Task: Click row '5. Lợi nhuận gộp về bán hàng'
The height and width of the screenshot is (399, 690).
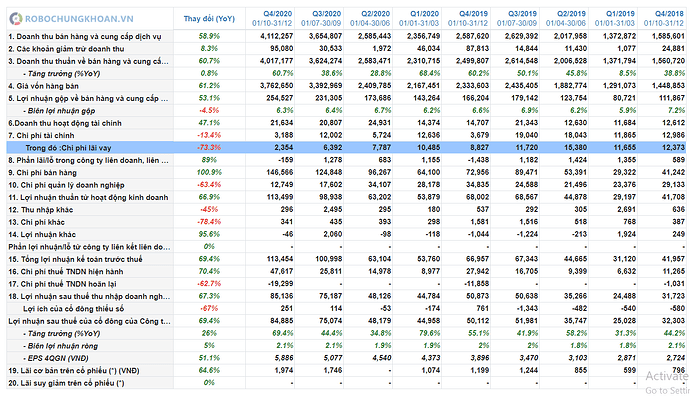Action: (x=346, y=98)
